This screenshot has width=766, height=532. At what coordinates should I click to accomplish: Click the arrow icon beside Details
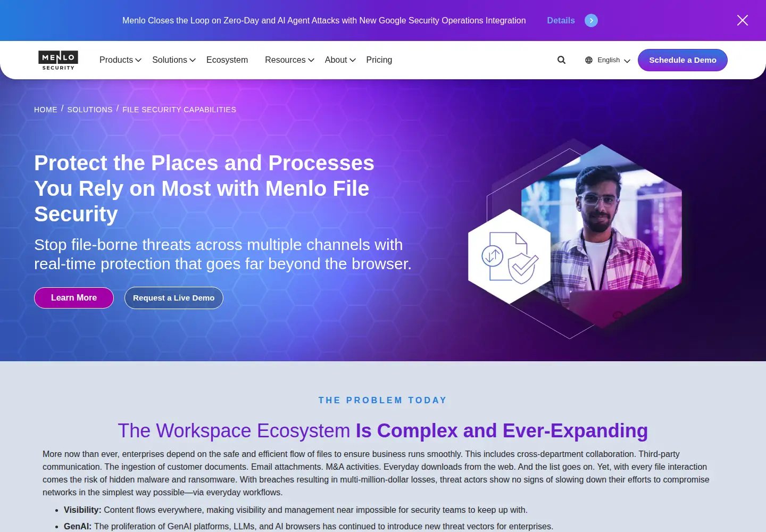click(591, 20)
